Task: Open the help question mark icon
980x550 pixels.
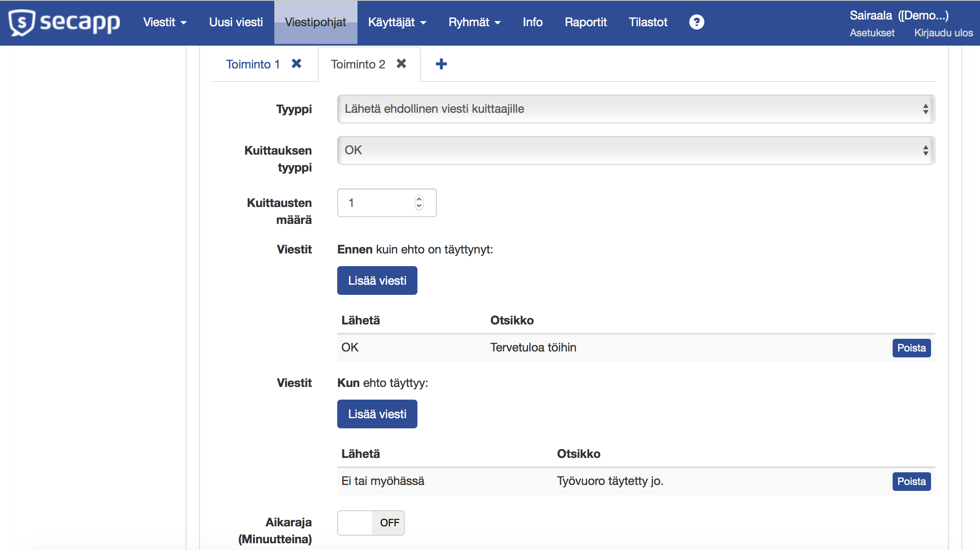Action: coord(696,22)
